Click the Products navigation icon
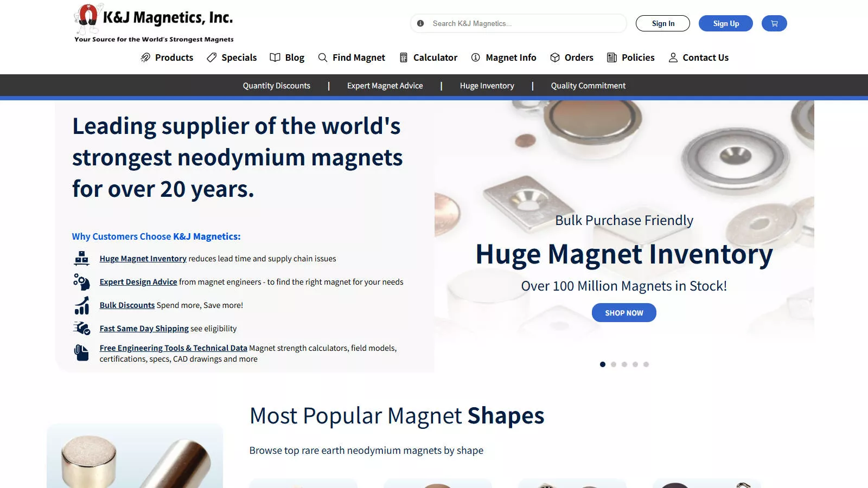This screenshot has height=488, width=868. click(x=145, y=57)
